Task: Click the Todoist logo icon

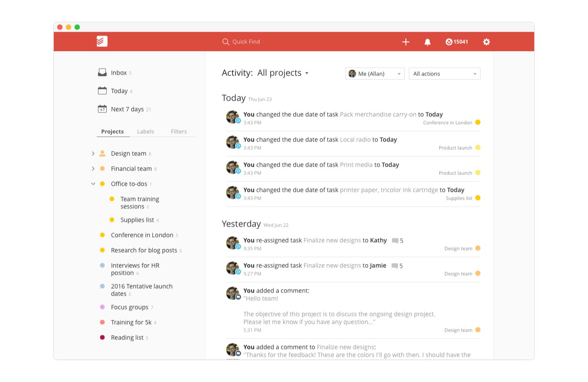Action: click(102, 42)
